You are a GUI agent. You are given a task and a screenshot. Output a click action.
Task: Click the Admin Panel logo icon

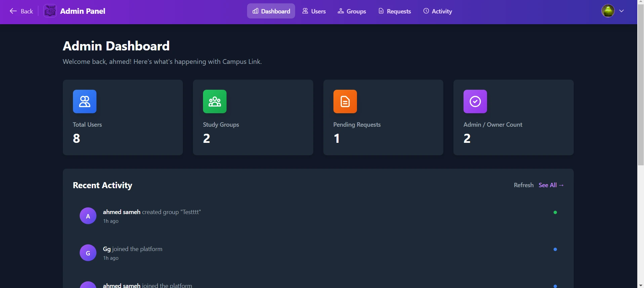click(50, 11)
